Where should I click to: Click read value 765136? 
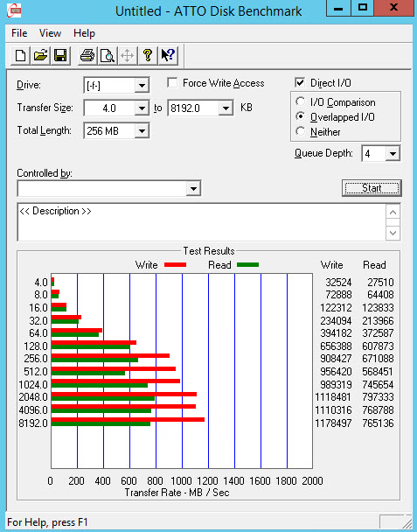[378, 423]
